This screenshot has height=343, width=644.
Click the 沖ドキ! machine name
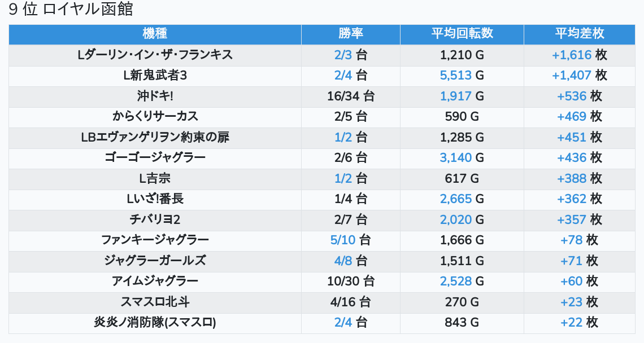[155, 96]
